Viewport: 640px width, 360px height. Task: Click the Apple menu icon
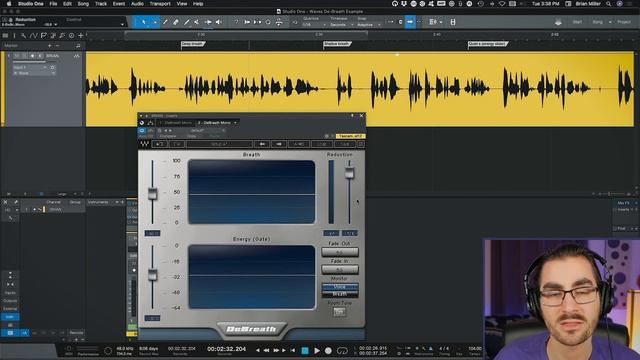[9, 4]
